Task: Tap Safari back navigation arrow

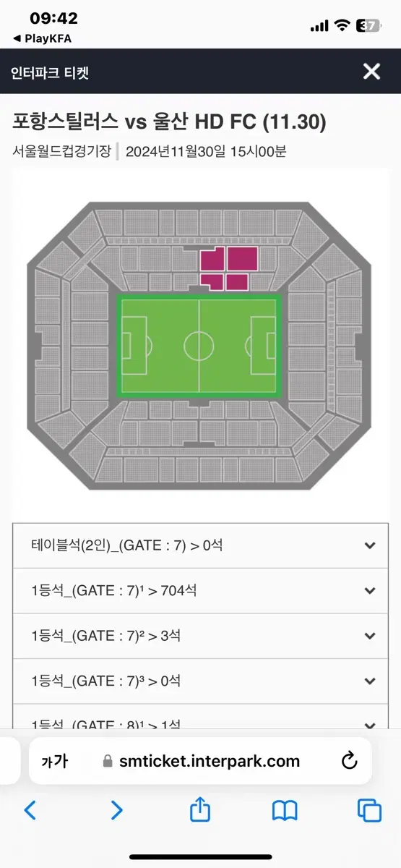Action: pos(30,810)
